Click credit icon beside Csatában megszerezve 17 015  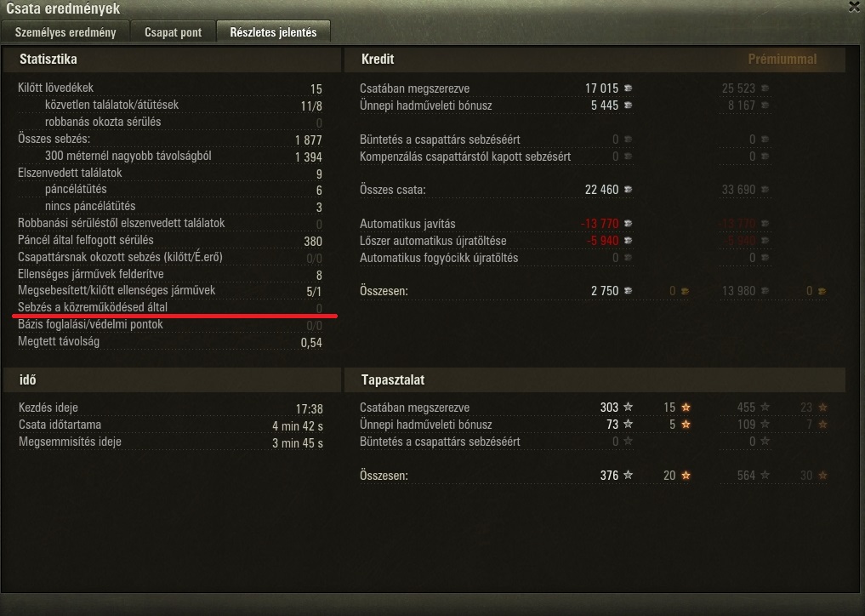click(x=628, y=88)
